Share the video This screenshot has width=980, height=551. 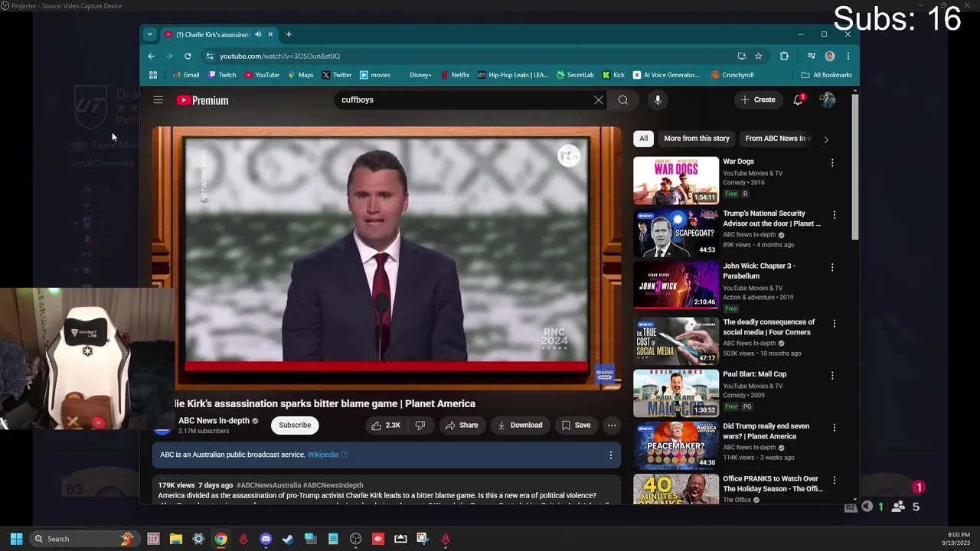coord(462,425)
